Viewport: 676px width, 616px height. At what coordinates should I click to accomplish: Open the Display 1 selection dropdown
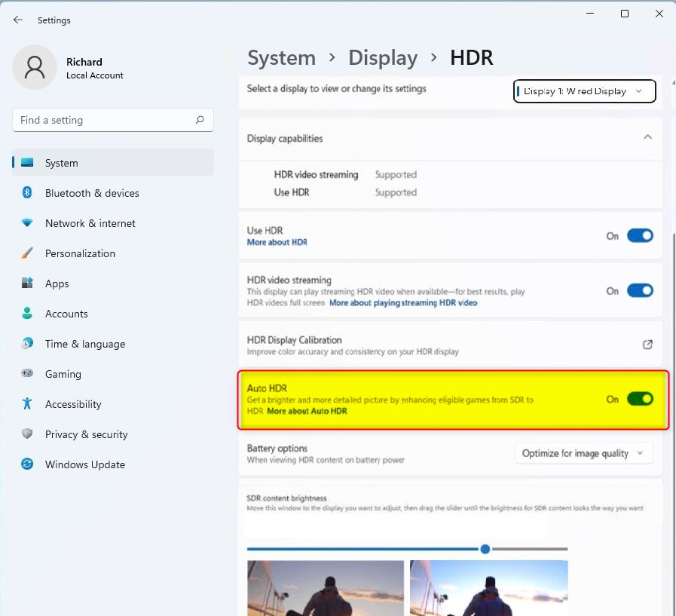(585, 91)
